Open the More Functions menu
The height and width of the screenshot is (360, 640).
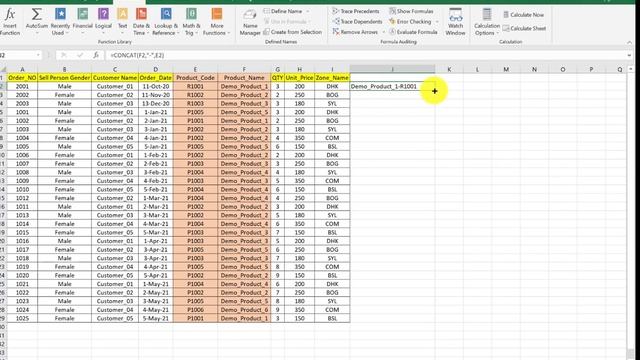[217, 22]
